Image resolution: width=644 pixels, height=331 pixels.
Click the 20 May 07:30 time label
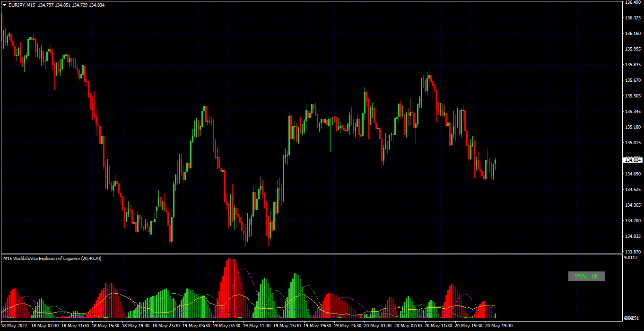(408, 326)
